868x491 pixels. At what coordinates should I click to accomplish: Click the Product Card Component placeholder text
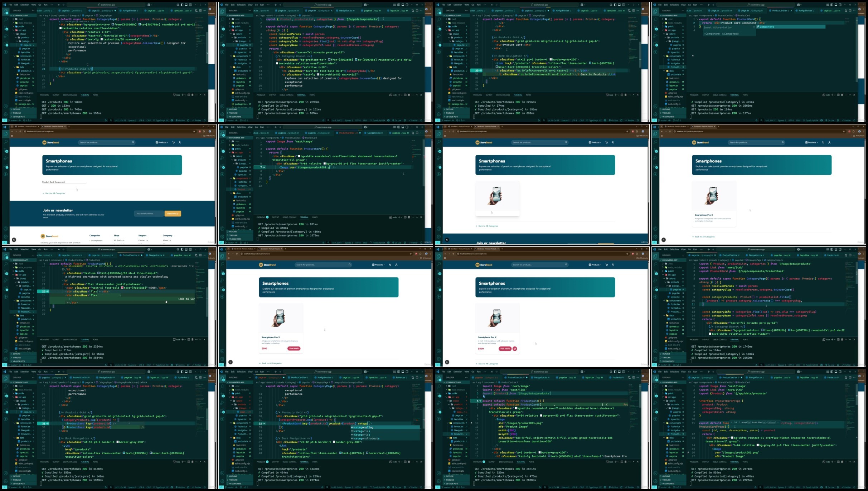[54, 182]
